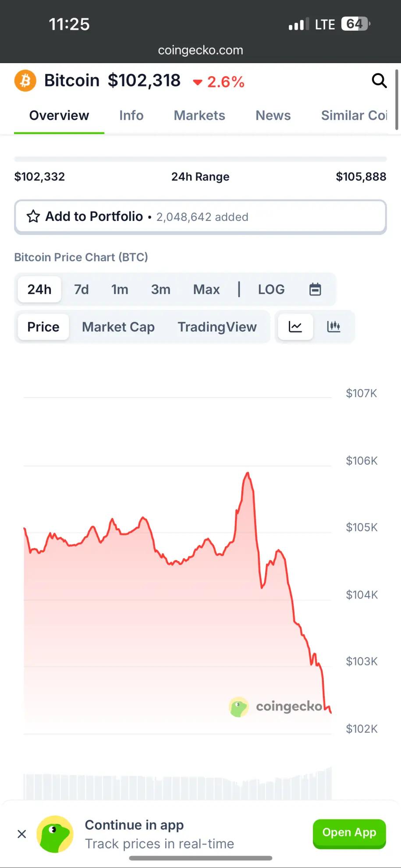The height and width of the screenshot is (868, 401).
Task: Tap the coingecko.com address bar
Action: click(x=200, y=50)
